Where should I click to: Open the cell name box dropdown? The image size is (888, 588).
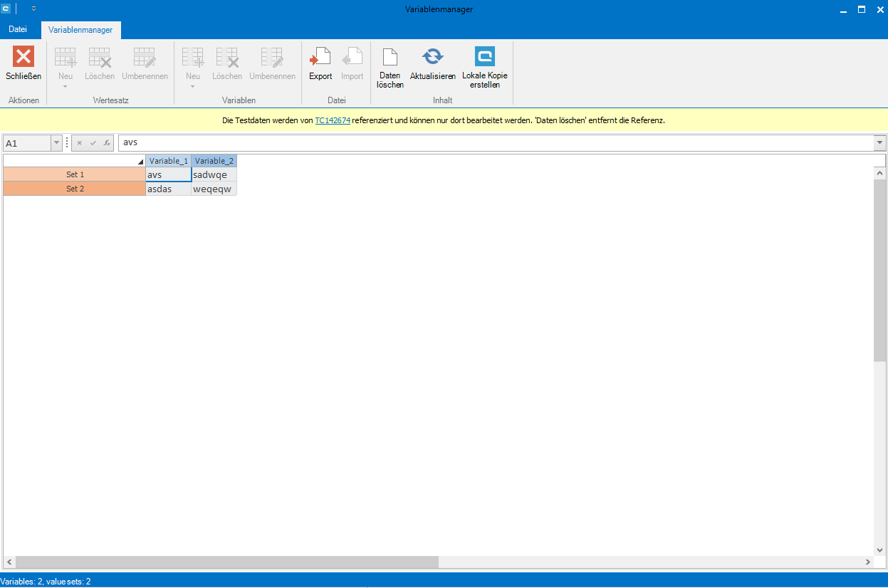56,143
